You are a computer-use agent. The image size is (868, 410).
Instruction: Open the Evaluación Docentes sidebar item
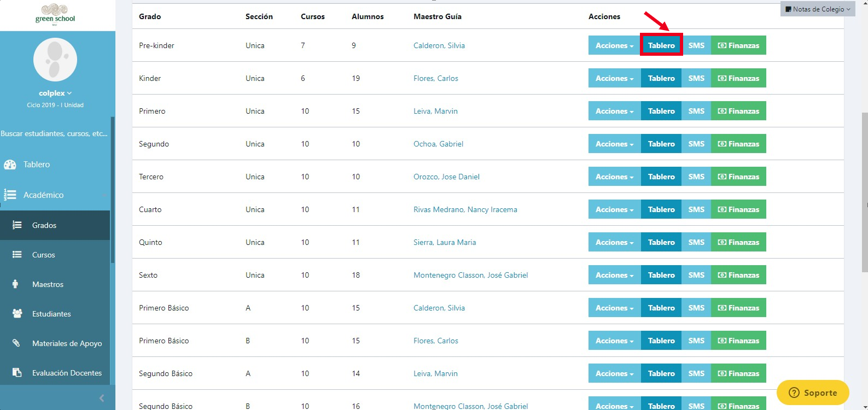55,373
